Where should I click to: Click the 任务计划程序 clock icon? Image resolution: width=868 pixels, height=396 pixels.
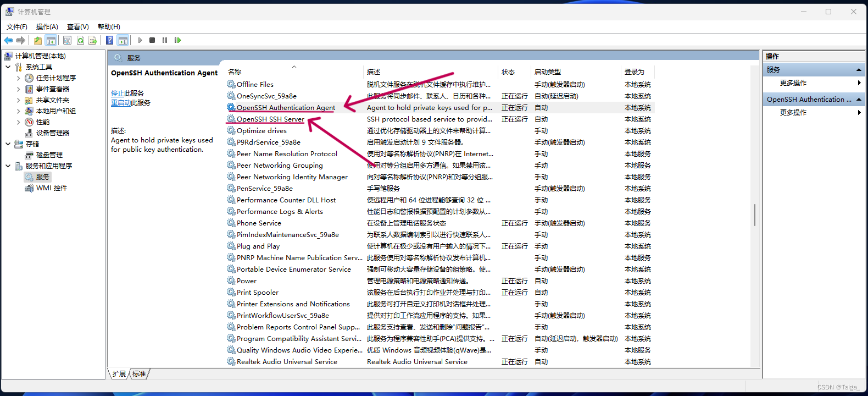29,78
